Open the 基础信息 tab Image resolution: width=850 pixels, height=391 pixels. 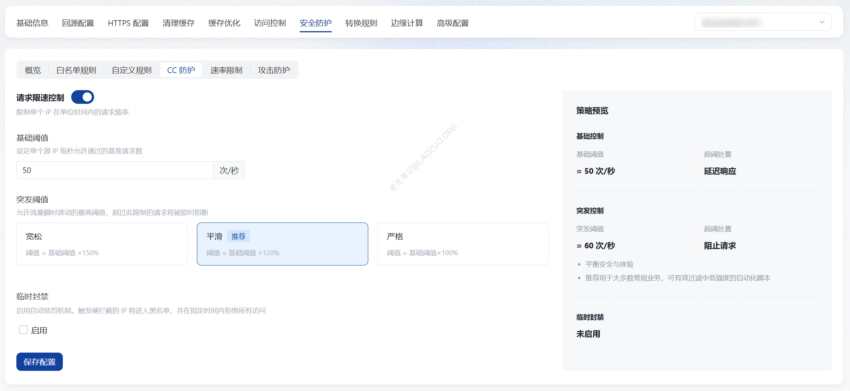[33, 23]
